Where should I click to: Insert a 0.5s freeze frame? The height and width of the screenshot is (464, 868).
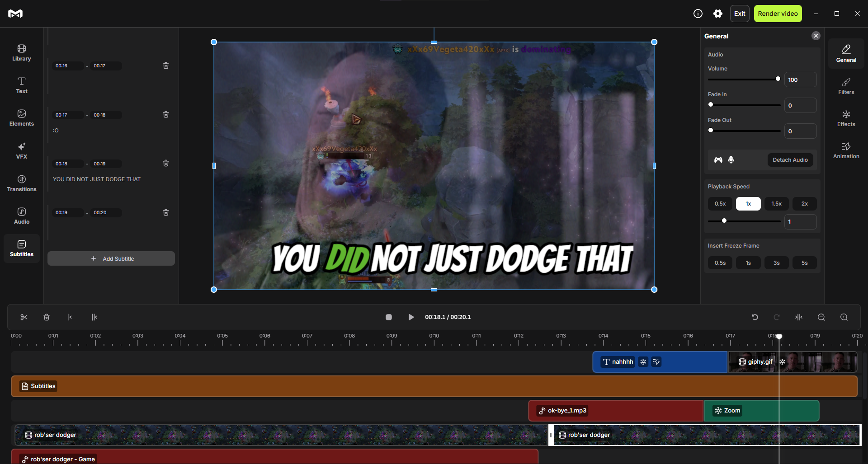(720, 263)
